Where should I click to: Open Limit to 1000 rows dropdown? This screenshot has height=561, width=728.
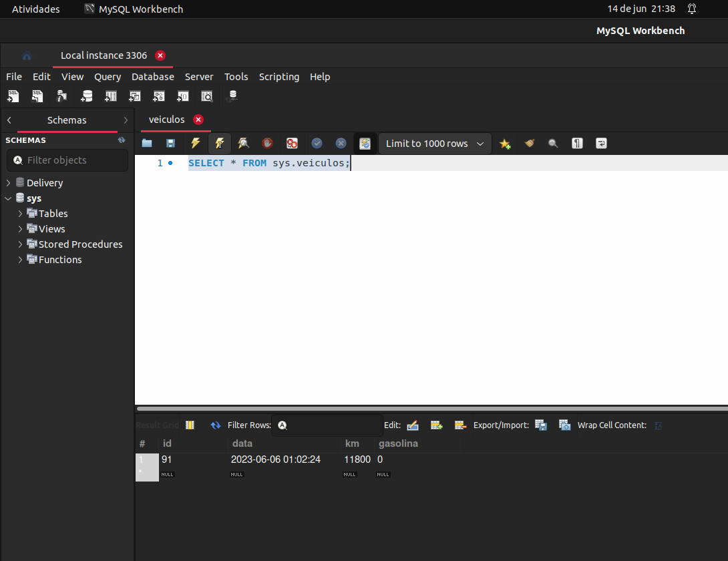435,144
